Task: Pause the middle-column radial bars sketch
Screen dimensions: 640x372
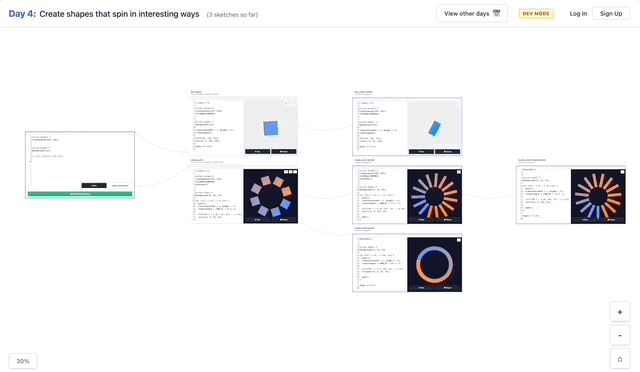Action: pyautogui.click(x=447, y=220)
